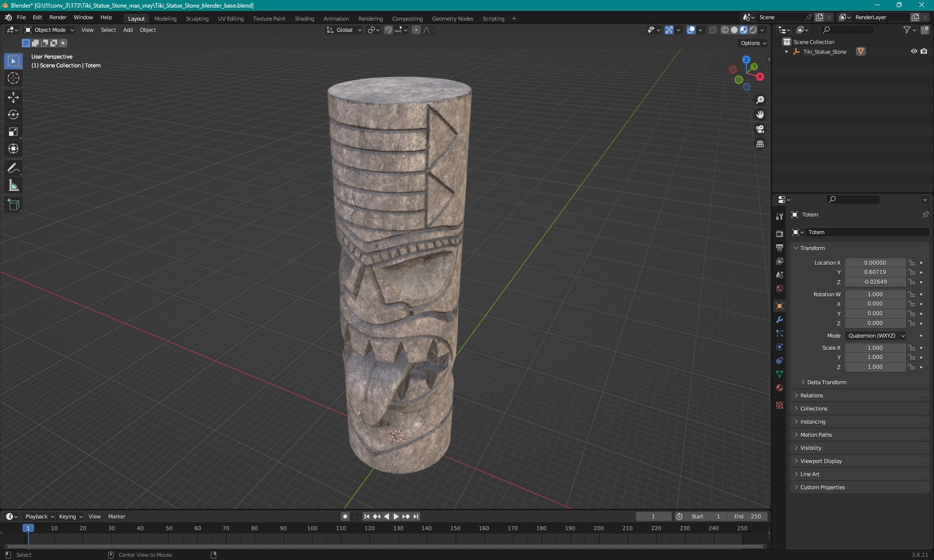Click the blue Z axis on navigation gizmo
Viewport: 934px width, 560px height.
tap(746, 60)
